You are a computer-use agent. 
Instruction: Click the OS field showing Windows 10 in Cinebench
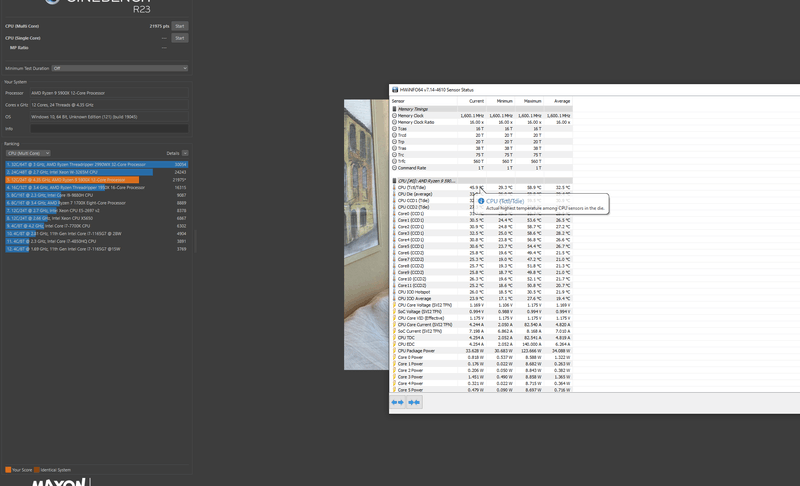coord(109,117)
